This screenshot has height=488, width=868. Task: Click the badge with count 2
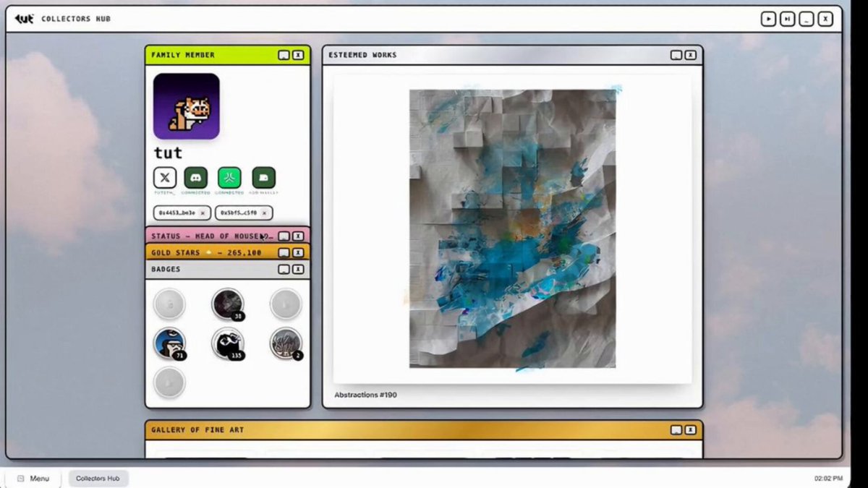pos(286,343)
